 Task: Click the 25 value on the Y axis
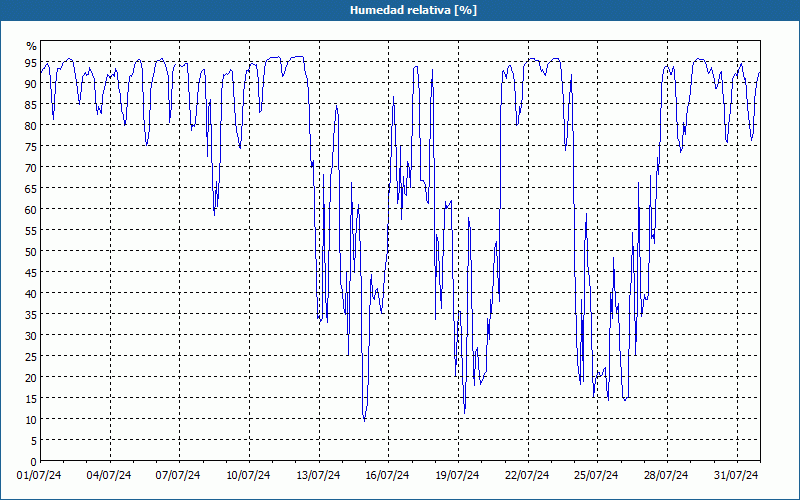[31, 357]
